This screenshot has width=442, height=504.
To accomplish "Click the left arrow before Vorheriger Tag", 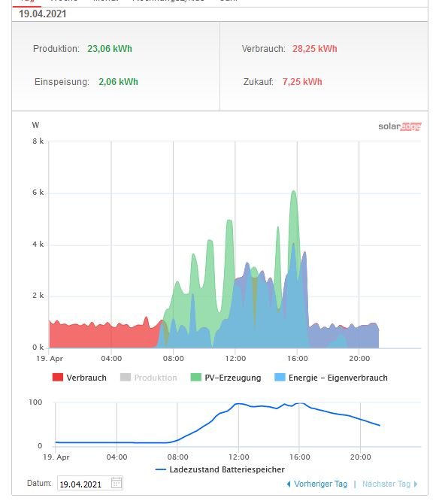I will [x=289, y=484].
